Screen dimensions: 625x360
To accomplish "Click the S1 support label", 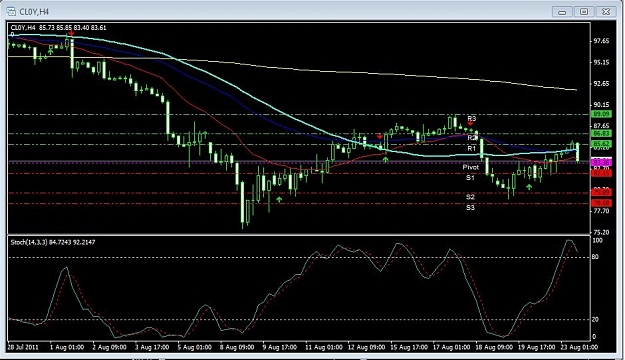I will coord(470,177).
